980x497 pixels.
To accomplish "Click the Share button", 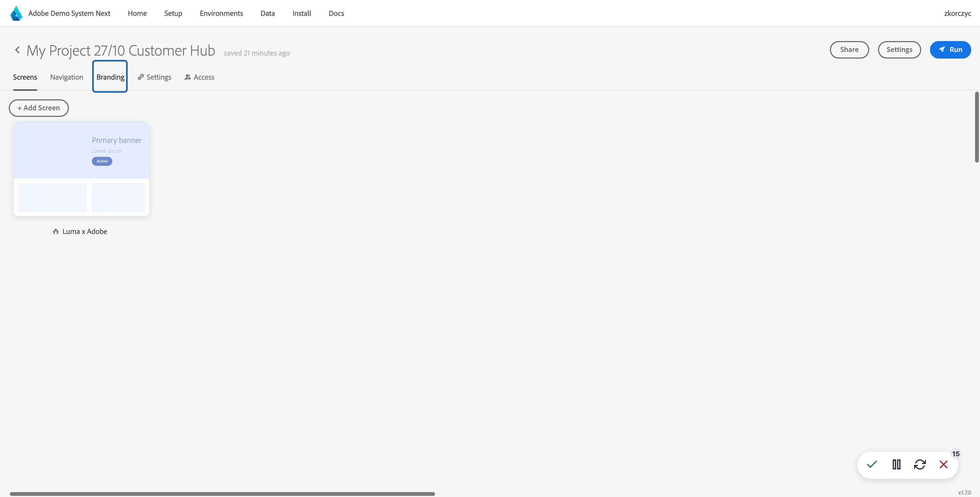I will pyautogui.click(x=849, y=50).
